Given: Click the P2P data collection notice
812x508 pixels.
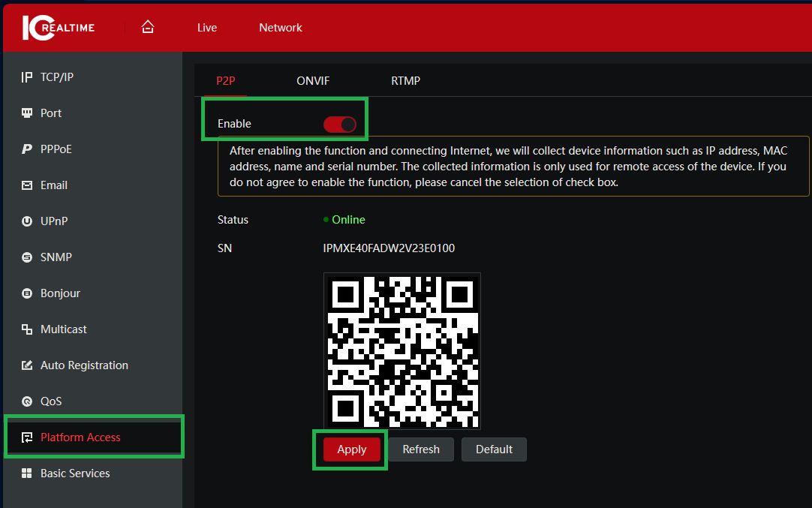Looking at the screenshot, I should pos(513,167).
